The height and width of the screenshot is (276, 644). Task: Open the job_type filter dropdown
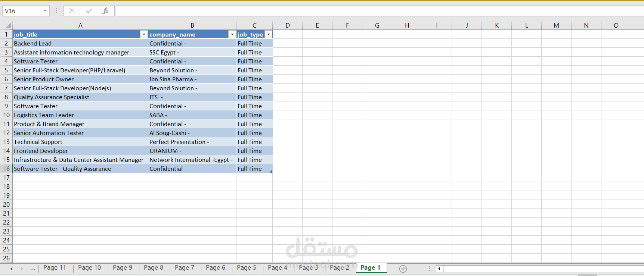268,34
